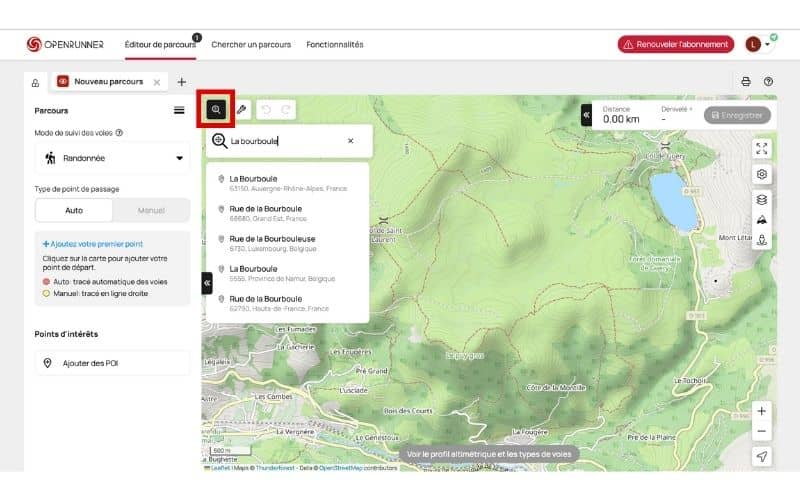
Task: Click the location search tool icon
Action: [215, 109]
